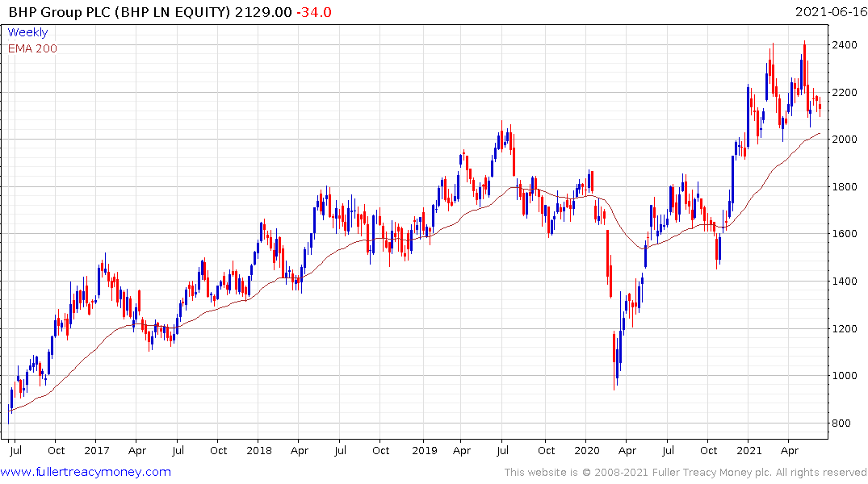Click the chart date 2021-06-16

tap(829, 12)
